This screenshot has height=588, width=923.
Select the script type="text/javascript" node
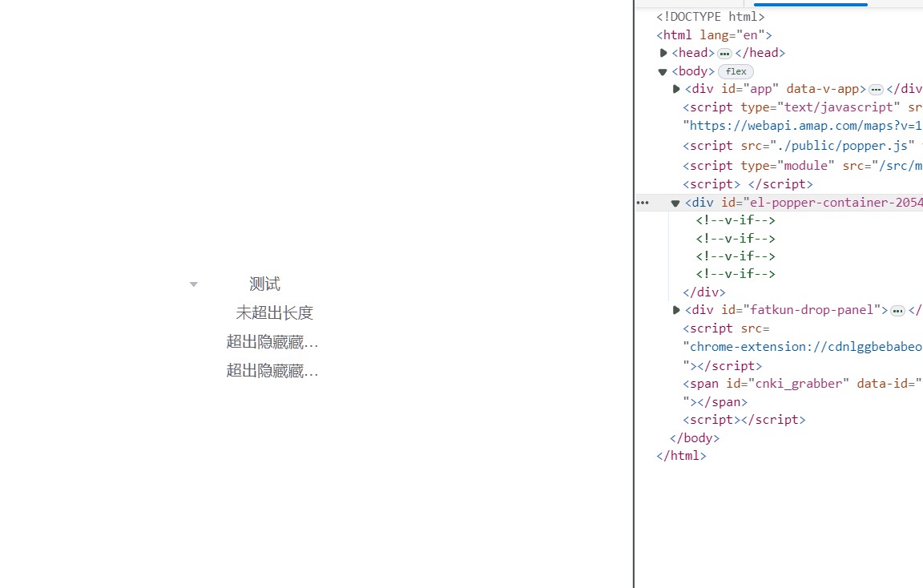click(802, 107)
